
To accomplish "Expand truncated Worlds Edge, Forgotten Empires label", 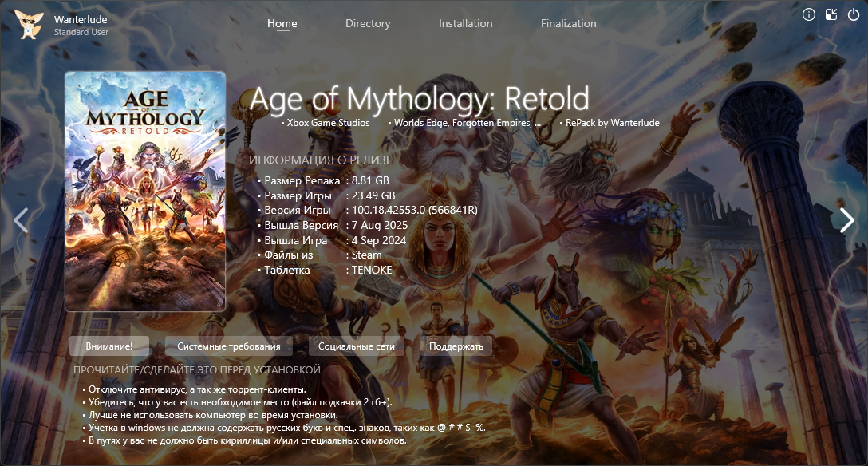I will coord(468,123).
